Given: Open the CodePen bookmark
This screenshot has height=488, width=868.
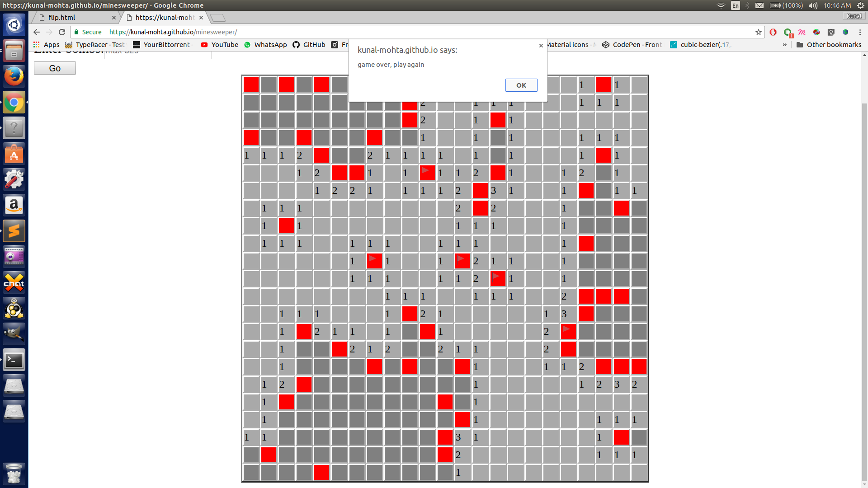Looking at the screenshot, I should coord(632,45).
